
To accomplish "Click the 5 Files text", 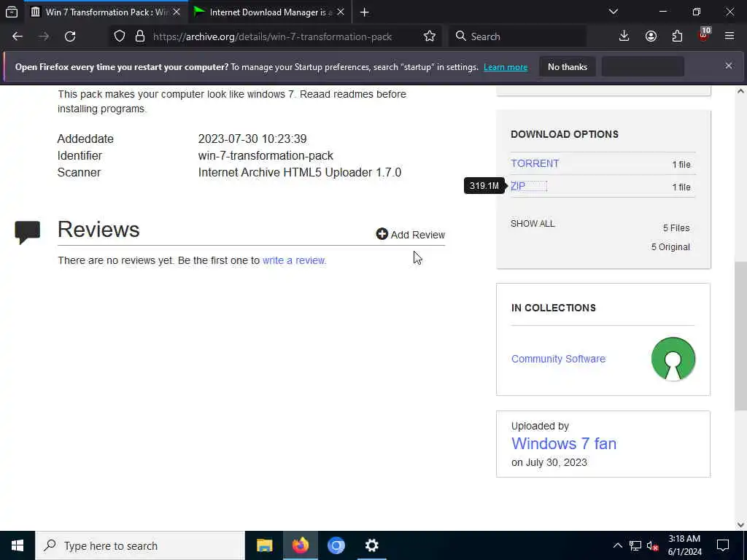I will pyautogui.click(x=676, y=228).
